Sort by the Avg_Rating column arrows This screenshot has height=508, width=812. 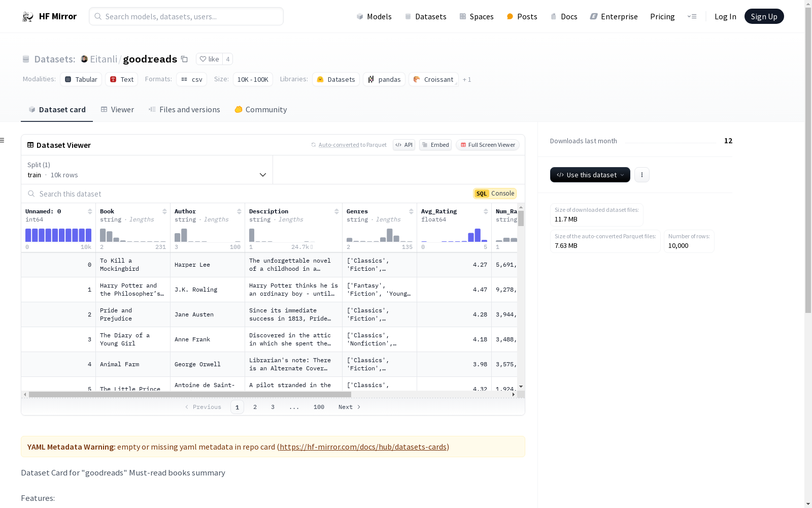486,211
